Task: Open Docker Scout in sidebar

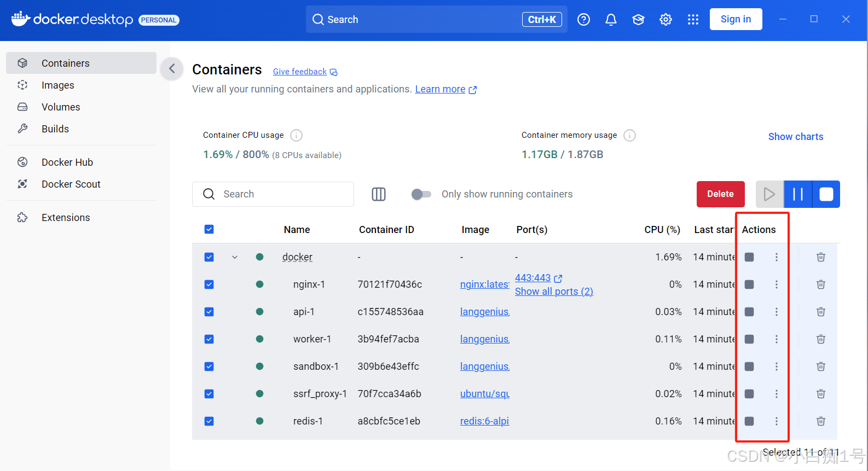Action: click(x=81, y=184)
